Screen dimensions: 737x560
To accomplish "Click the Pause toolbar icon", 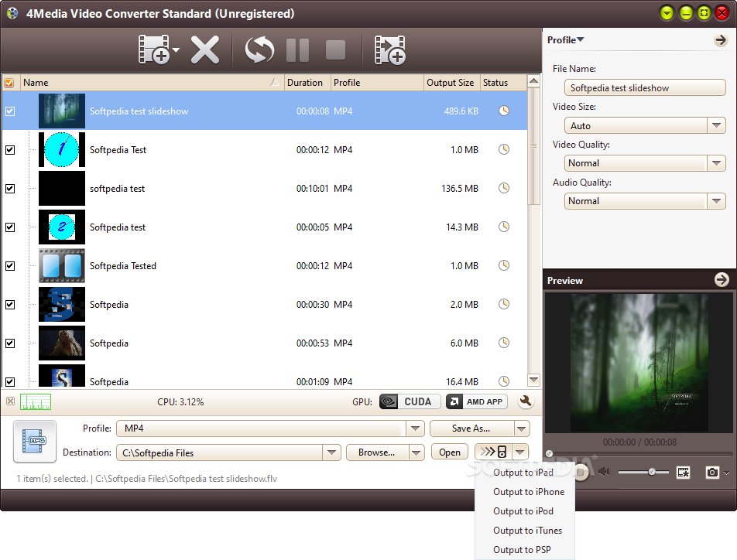I will (x=298, y=50).
